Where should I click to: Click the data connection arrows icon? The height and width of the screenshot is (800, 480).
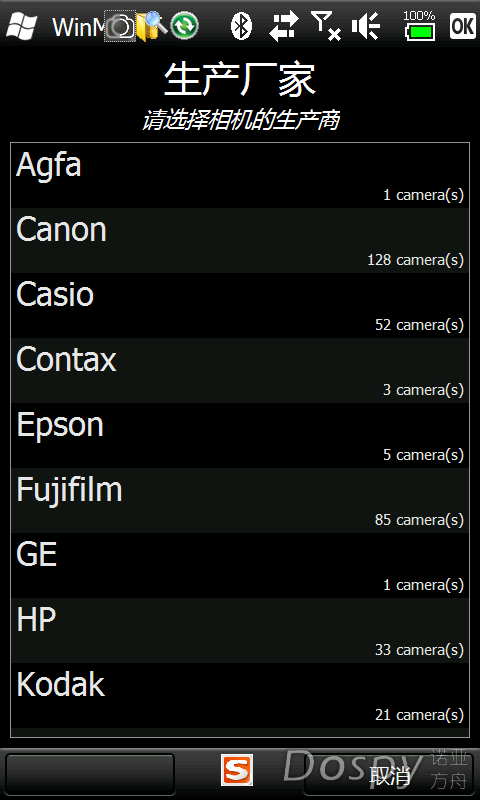pyautogui.click(x=284, y=27)
